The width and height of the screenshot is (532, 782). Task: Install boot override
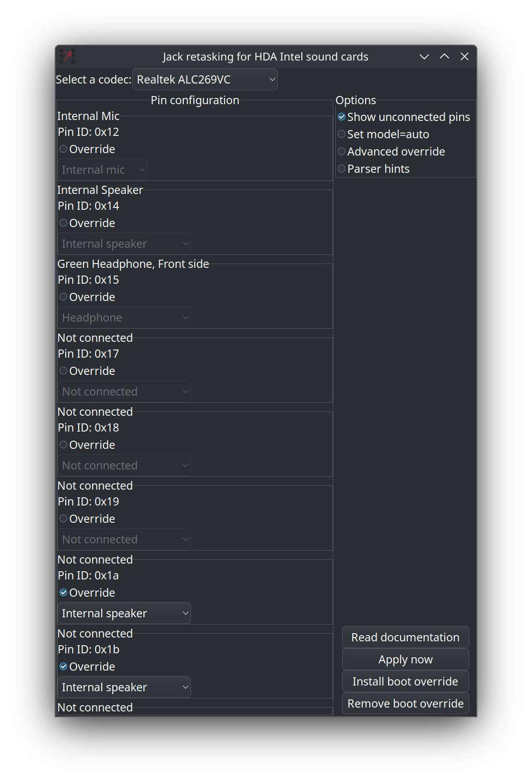tap(405, 681)
